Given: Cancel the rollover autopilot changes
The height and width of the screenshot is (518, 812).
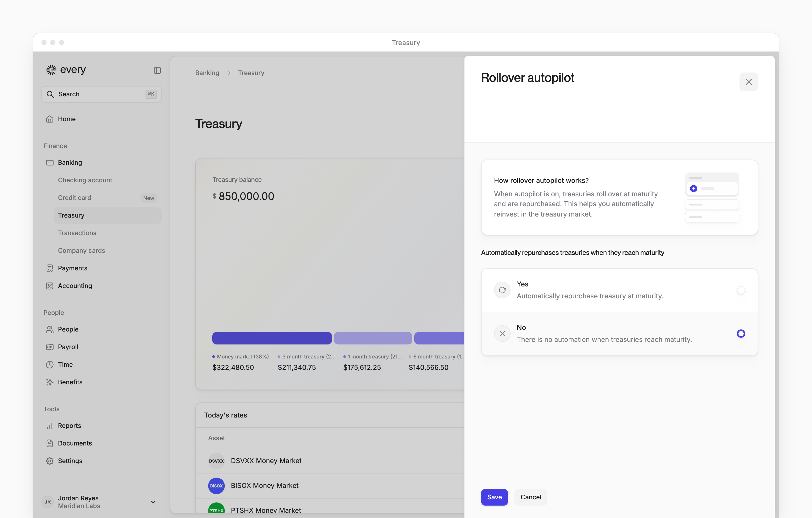Looking at the screenshot, I should point(531,497).
